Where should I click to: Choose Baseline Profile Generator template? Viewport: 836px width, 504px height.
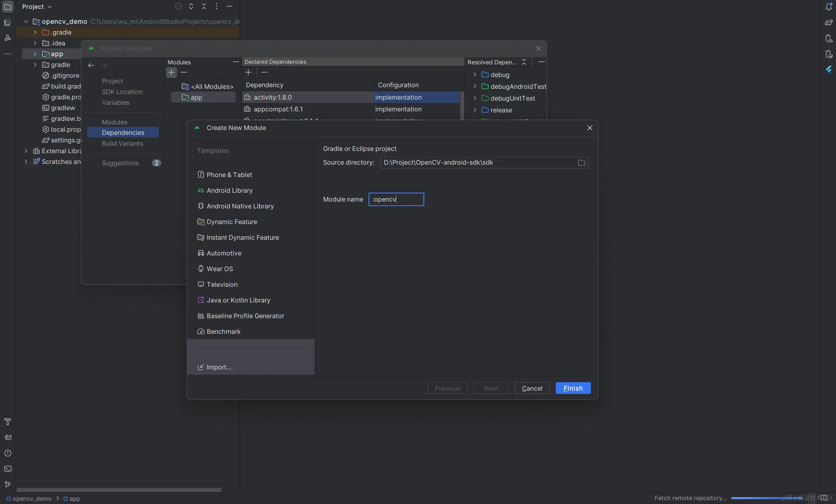pyautogui.click(x=251, y=316)
